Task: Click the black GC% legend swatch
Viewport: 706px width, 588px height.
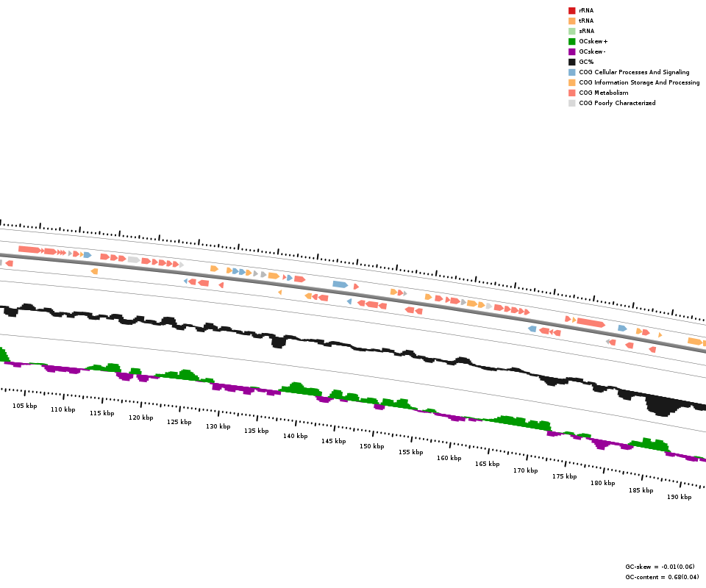Action: click(x=571, y=62)
